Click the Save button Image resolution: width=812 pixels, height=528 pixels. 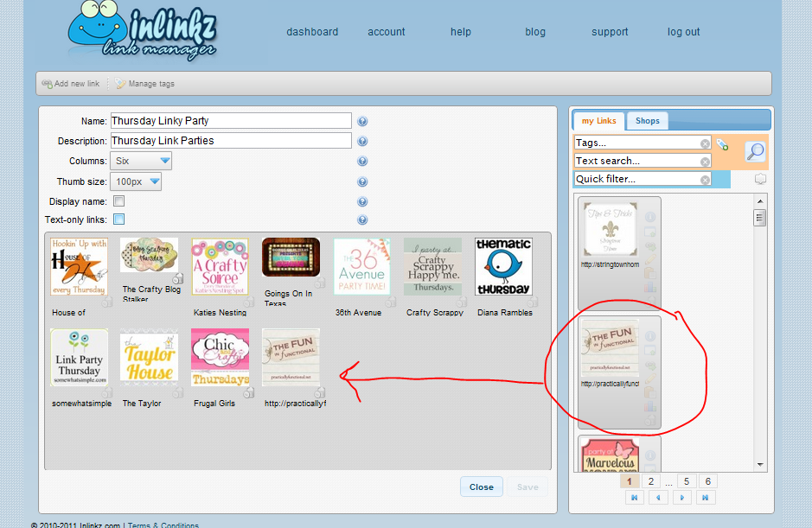point(527,487)
